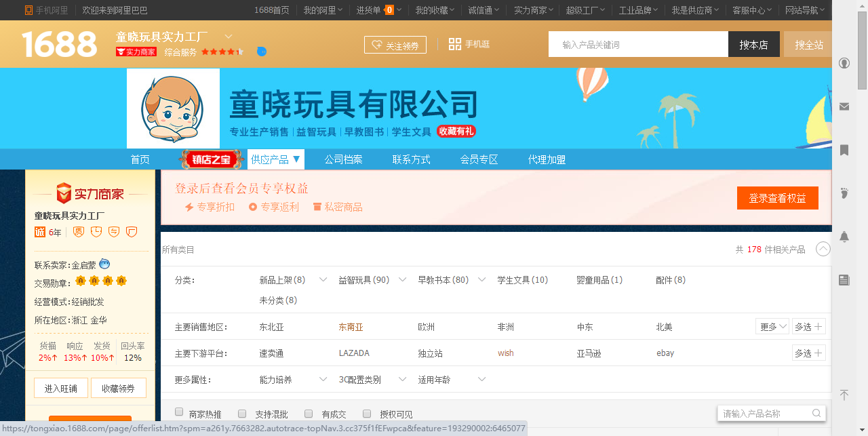Viewport: 868px width, 436px height.
Task: Open the 客服中心 top menu
Action: (x=752, y=10)
